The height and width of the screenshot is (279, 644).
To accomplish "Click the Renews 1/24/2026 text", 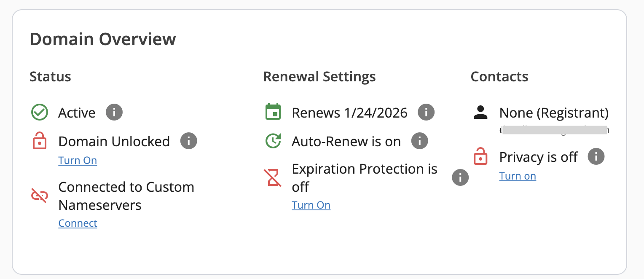I will click(349, 113).
